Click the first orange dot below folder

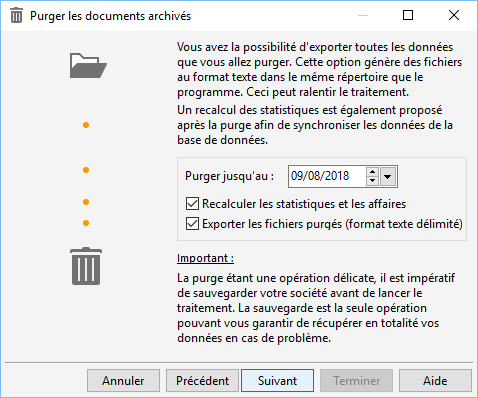86,125
